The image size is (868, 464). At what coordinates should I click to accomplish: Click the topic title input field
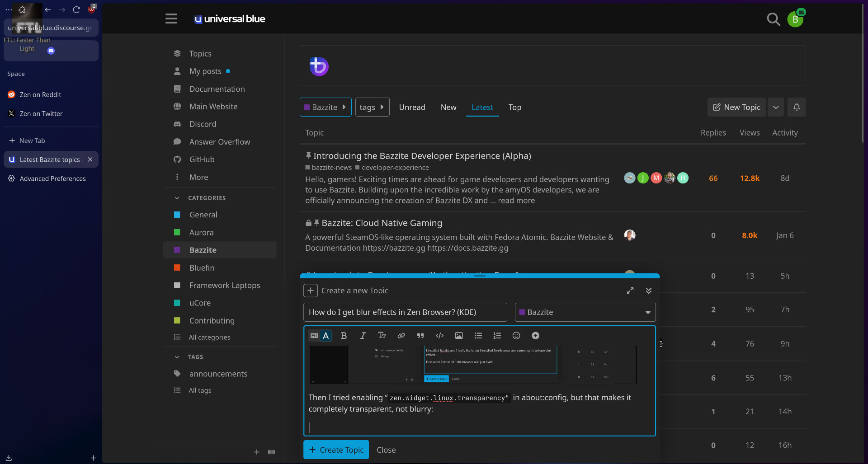pos(405,312)
